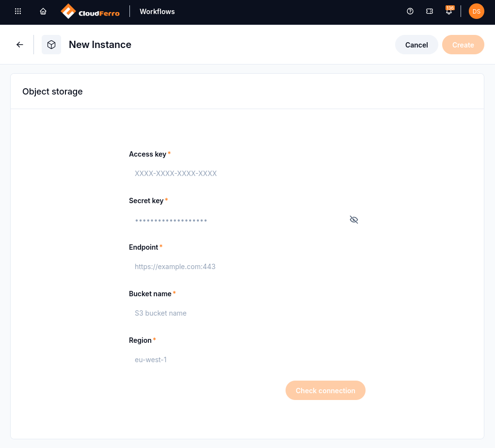Open the apps grid menu icon
Screen dimensions: 495x448
tap(18, 11)
